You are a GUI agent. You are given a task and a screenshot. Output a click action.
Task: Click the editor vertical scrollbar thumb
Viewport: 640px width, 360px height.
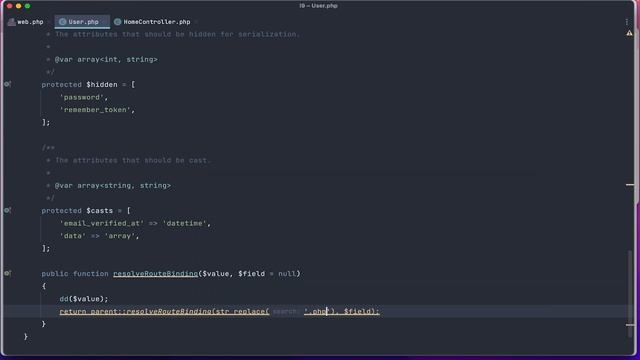[630, 294]
